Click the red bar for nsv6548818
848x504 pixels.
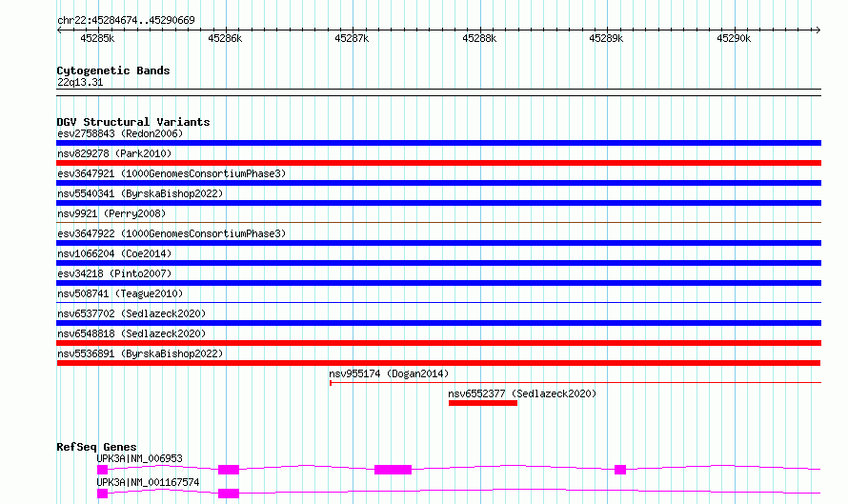click(x=438, y=343)
